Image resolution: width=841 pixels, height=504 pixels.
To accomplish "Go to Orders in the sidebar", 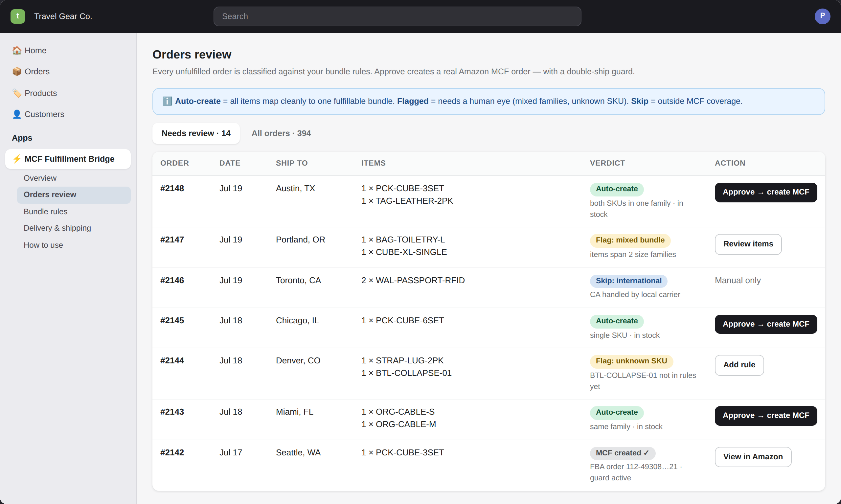I will coord(37,71).
